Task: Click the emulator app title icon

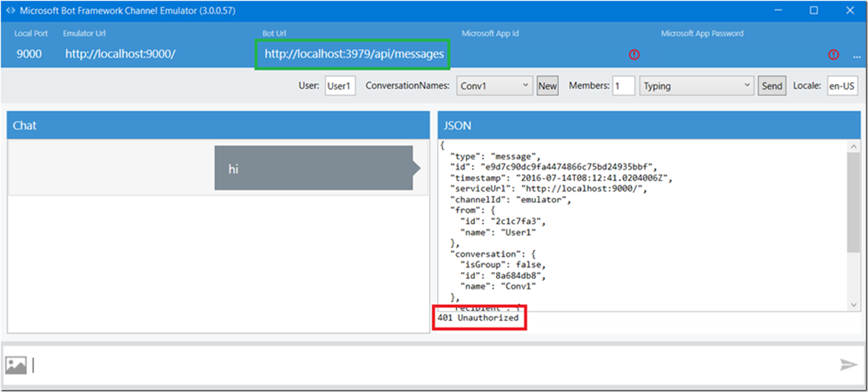Action: tap(10, 11)
